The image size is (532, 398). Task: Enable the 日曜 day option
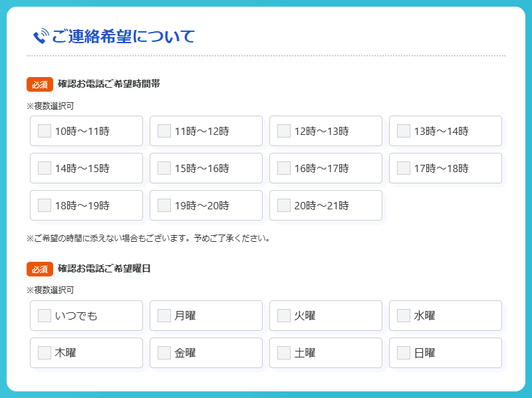(x=404, y=353)
